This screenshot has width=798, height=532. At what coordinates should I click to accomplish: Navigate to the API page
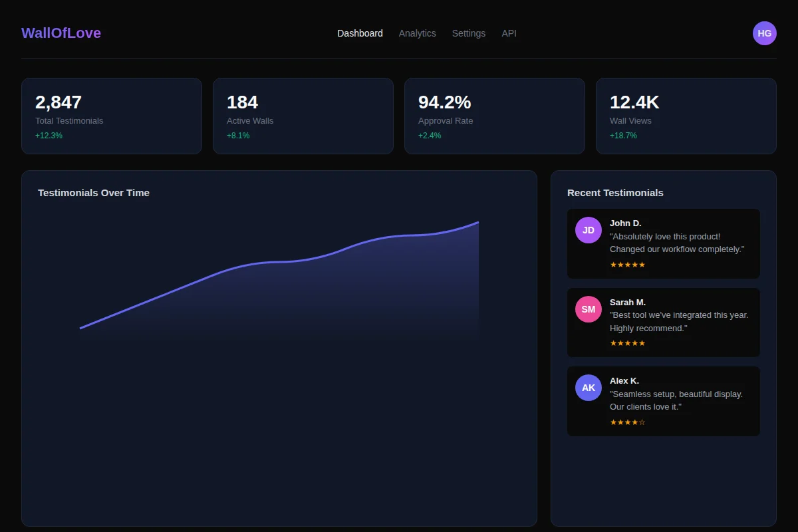tap(509, 33)
